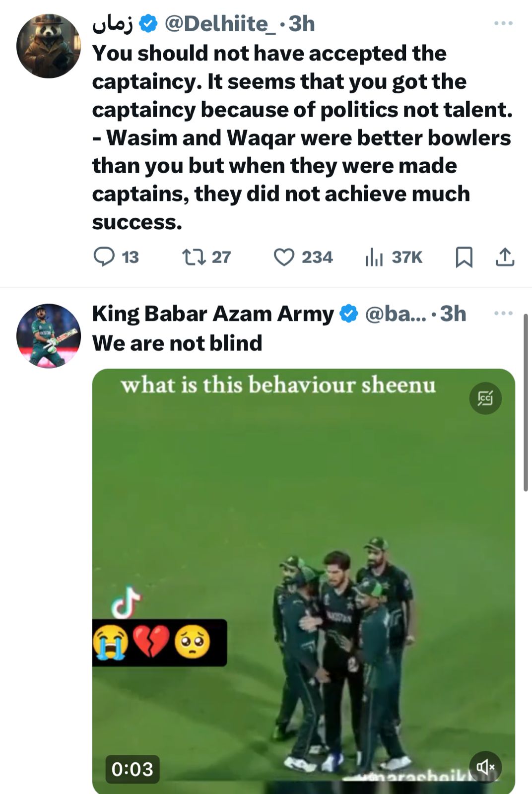
Task: Open the panda profile avatar
Action: tap(48, 46)
